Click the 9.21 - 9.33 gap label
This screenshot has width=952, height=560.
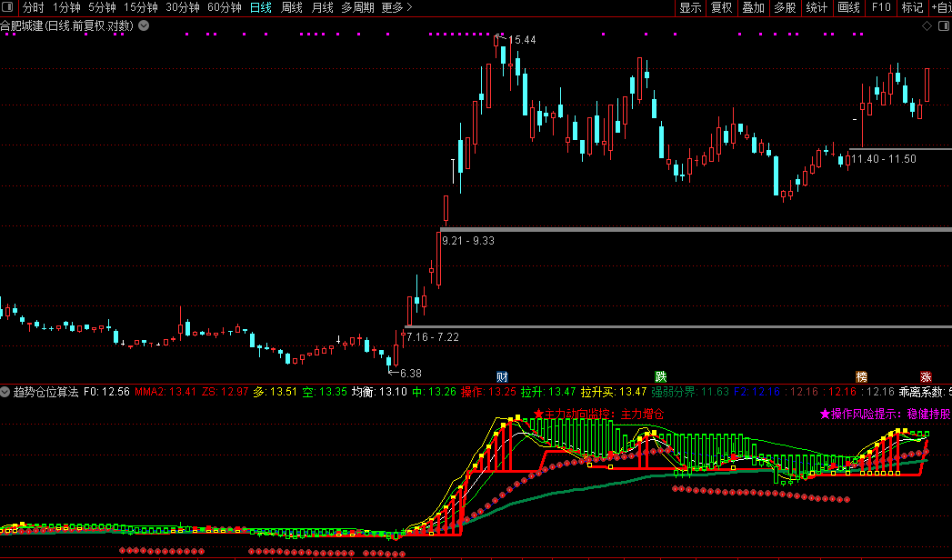468,241
